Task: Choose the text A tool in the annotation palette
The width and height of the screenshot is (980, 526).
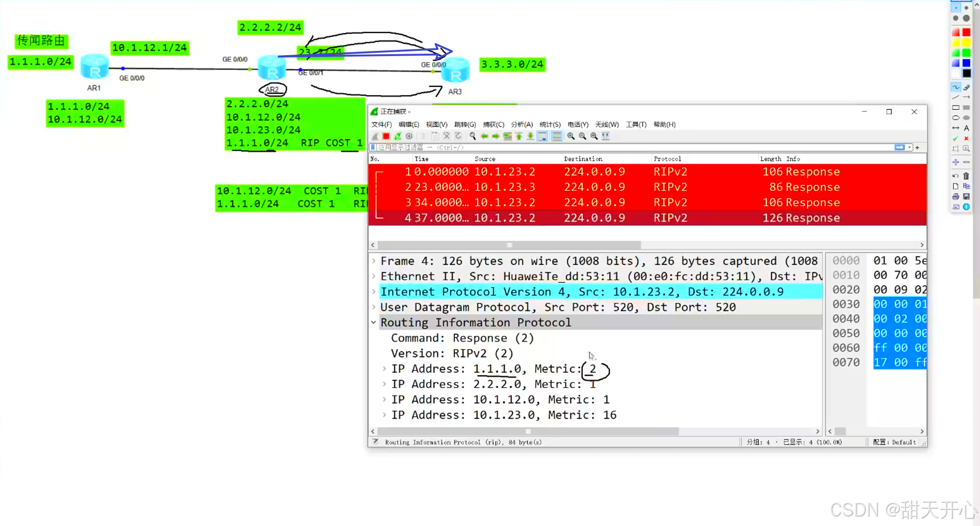Action: 966,128
